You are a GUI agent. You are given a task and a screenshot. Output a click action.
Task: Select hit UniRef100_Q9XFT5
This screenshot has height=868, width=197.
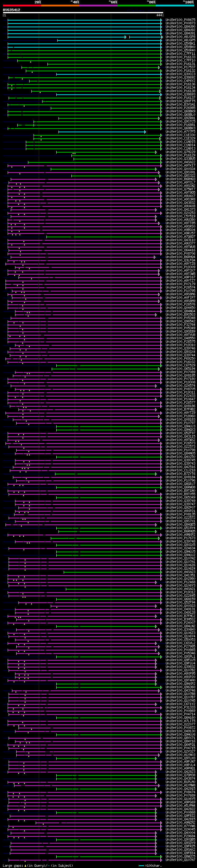180,101
